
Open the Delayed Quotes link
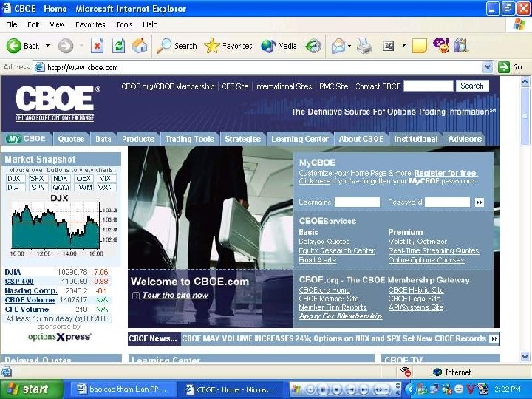pyautogui.click(x=324, y=242)
